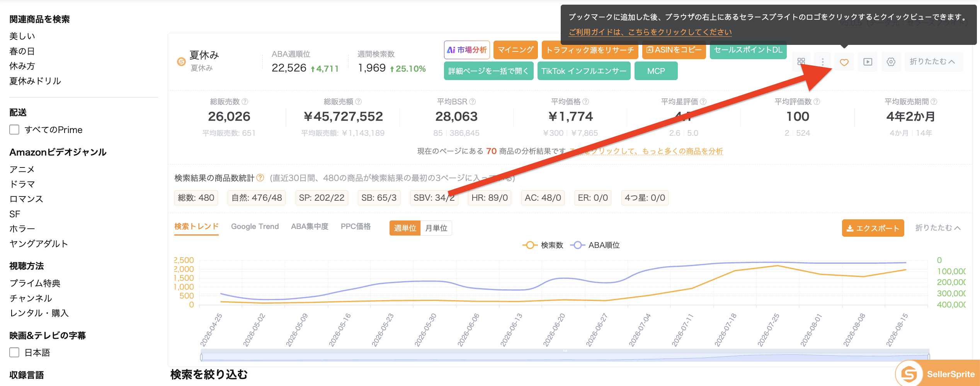Click the help icon next to 総販売数
Image resolution: width=980 pixels, height=386 pixels.
[x=245, y=102]
